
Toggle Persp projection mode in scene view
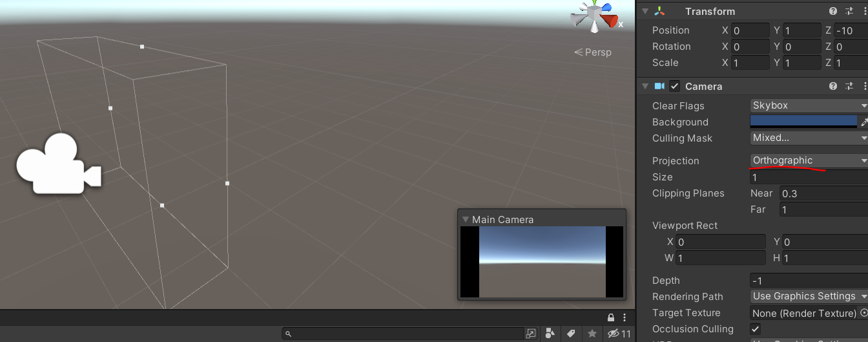pyautogui.click(x=593, y=52)
